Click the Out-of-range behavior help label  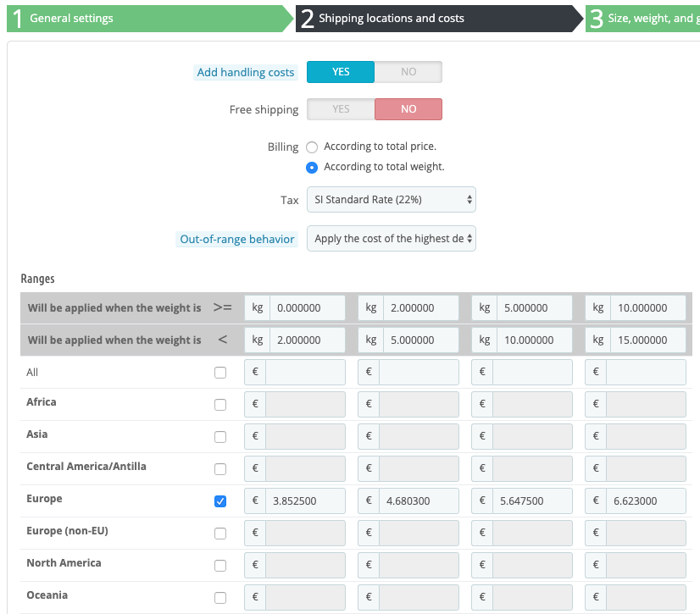pos(237,240)
